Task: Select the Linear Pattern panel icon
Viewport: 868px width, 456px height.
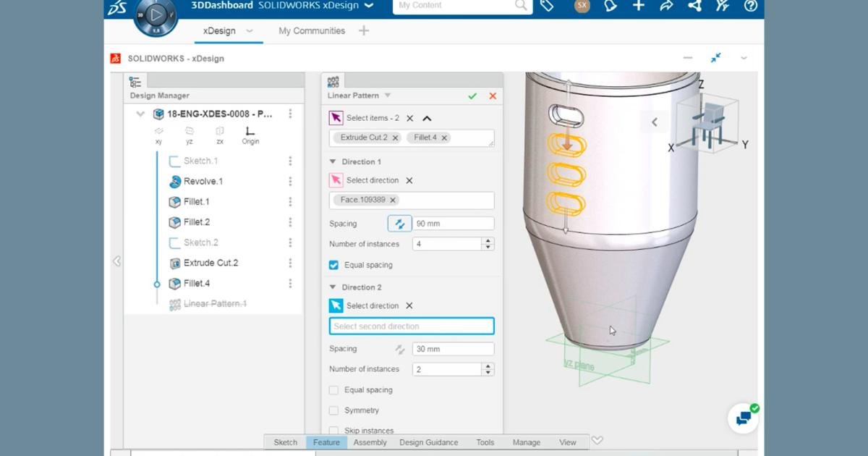Action: coord(334,80)
